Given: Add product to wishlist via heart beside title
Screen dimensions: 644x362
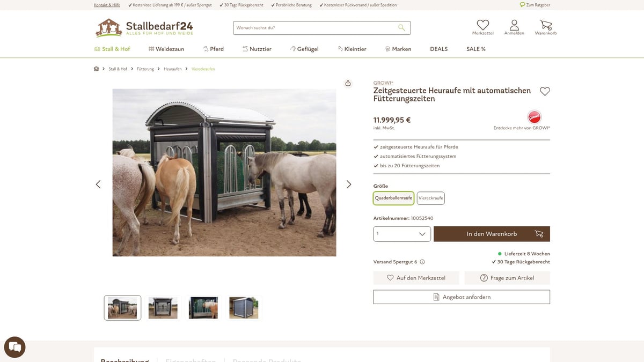Looking at the screenshot, I should pyautogui.click(x=545, y=92).
